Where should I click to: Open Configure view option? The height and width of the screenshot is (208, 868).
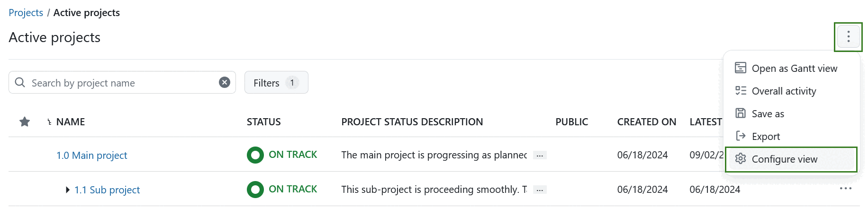click(784, 159)
